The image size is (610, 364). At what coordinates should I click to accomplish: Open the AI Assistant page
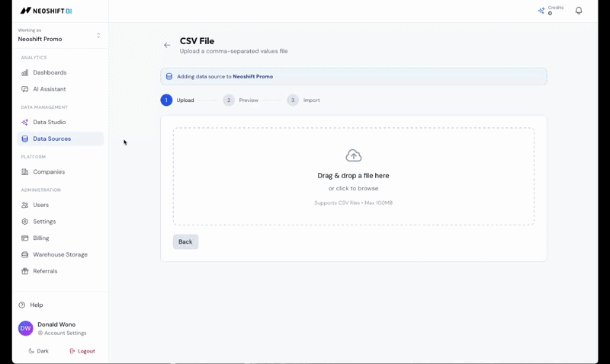[x=49, y=89]
